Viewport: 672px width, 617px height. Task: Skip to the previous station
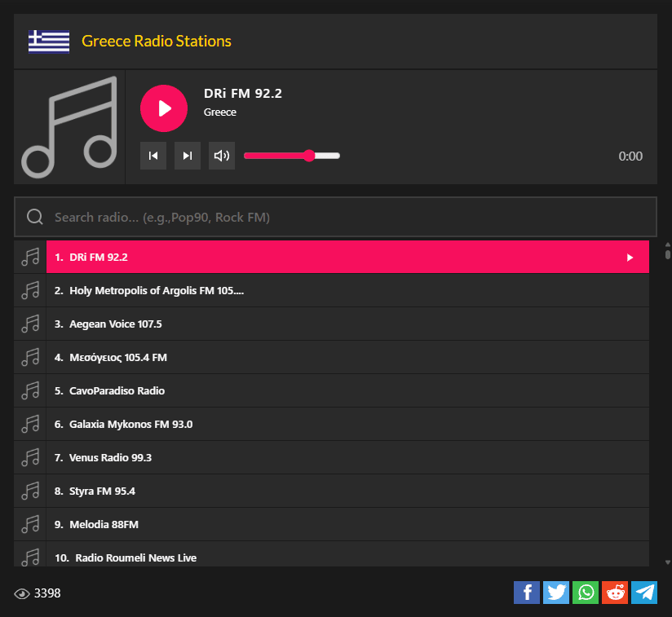click(153, 156)
